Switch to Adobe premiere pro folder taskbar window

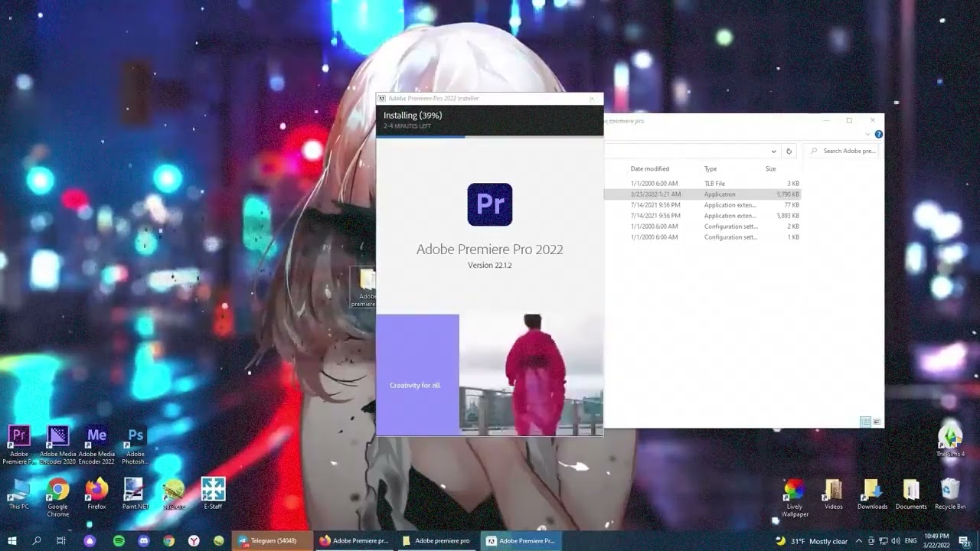437,540
